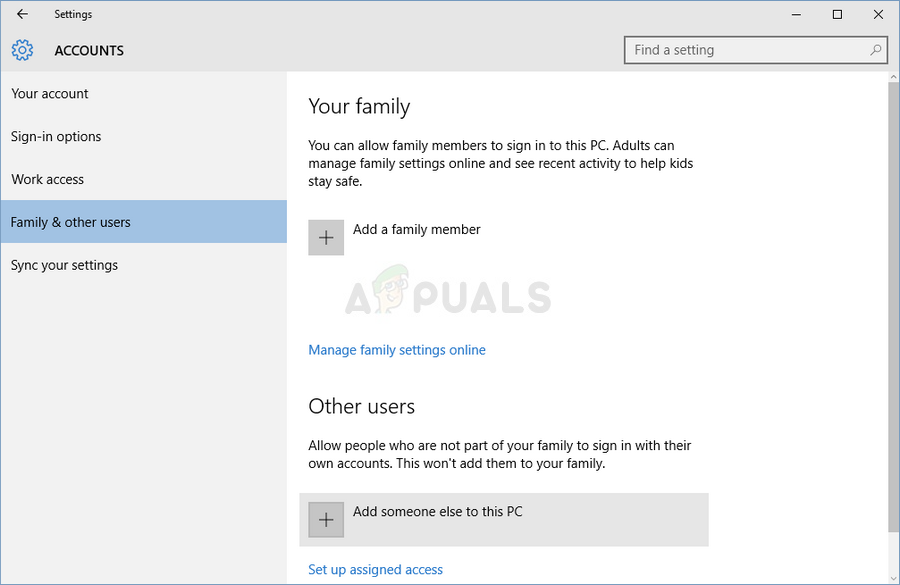Close the Settings window
Viewport: 900px width, 585px height.
coord(877,14)
